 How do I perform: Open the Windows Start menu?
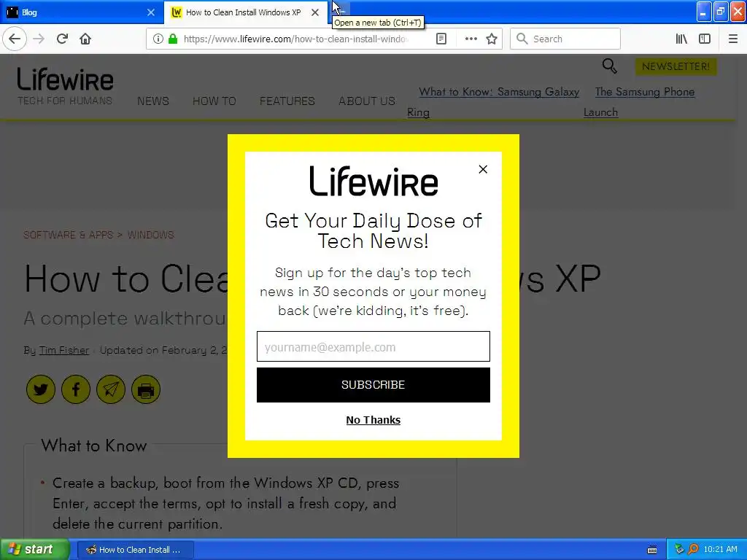point(35,550)
